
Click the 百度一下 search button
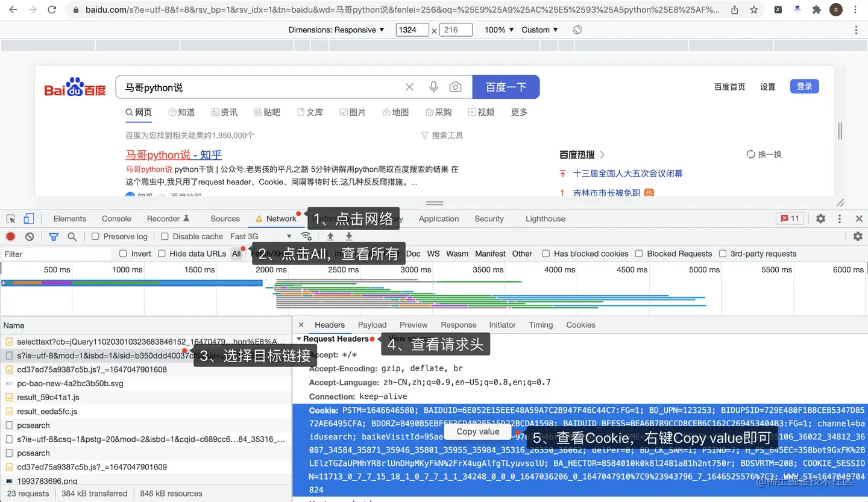tap(506, 87)
